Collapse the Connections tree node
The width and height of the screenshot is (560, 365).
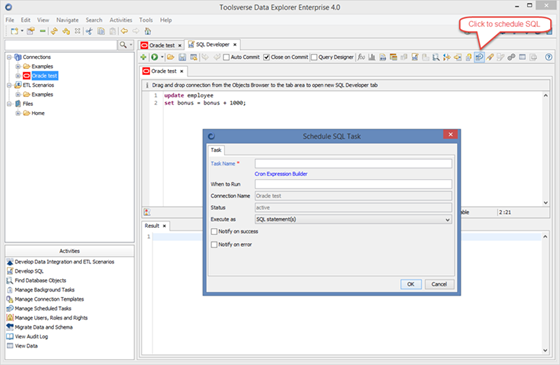9,57
